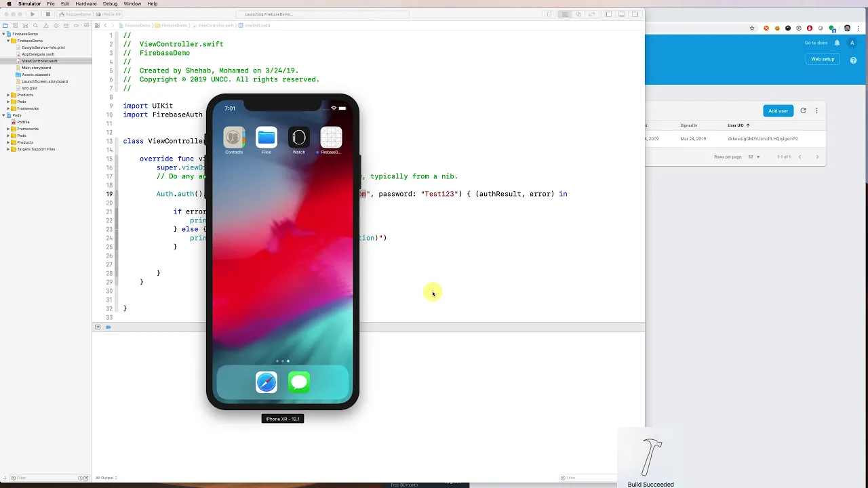The height and width of the screenshot is (488, 868).
Task: Collapse the FirebaseDemo project root
Action: coord(3,34)
